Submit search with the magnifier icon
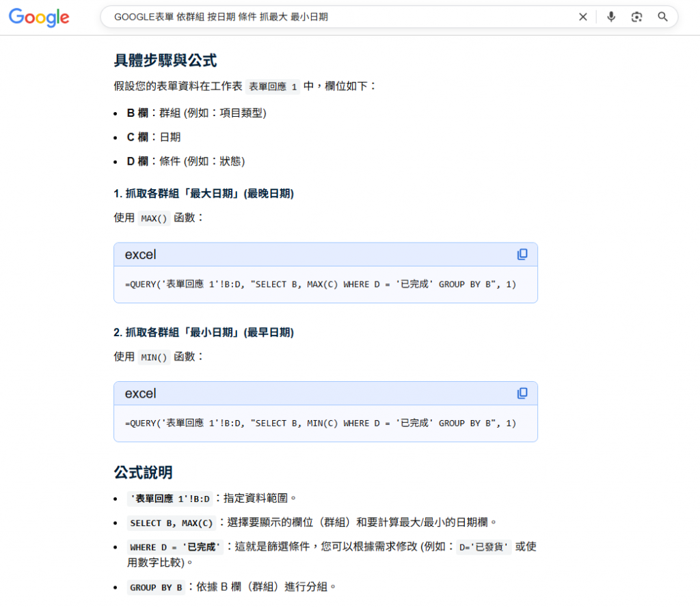This screenshot has width=700, height=608. pos(662,17)
